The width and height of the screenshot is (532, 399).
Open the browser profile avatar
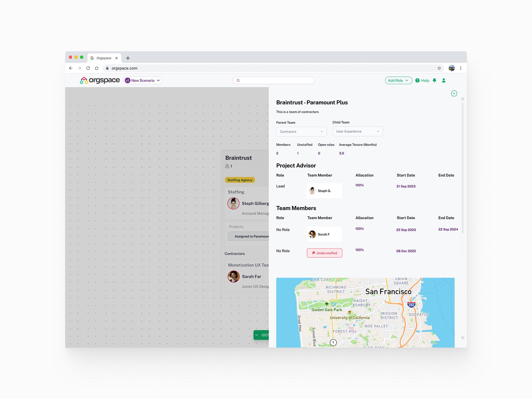click(452, 68)
